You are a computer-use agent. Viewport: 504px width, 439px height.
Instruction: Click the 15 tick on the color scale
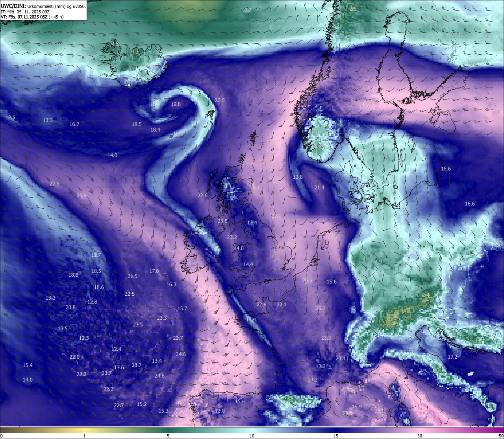click(336, 436)
